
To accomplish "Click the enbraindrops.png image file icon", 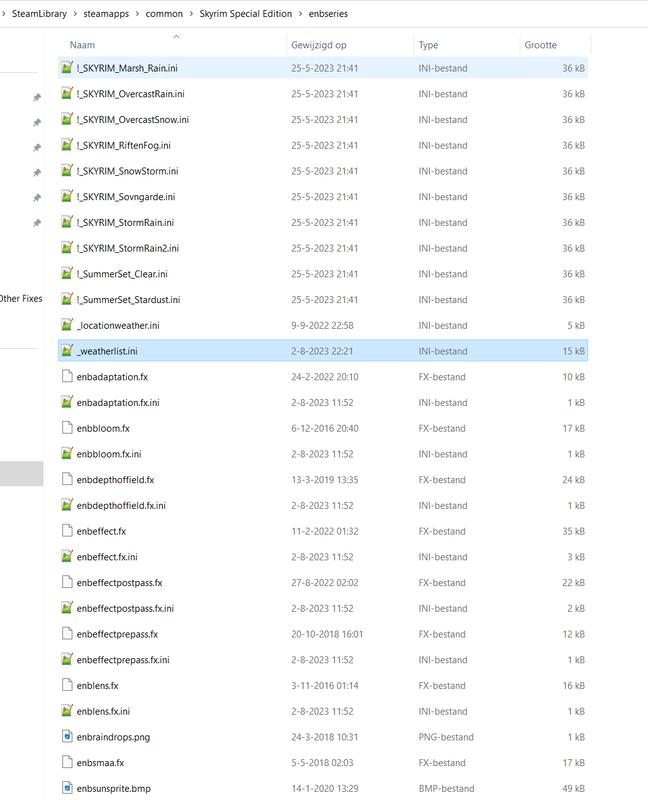I will [67, 736].
